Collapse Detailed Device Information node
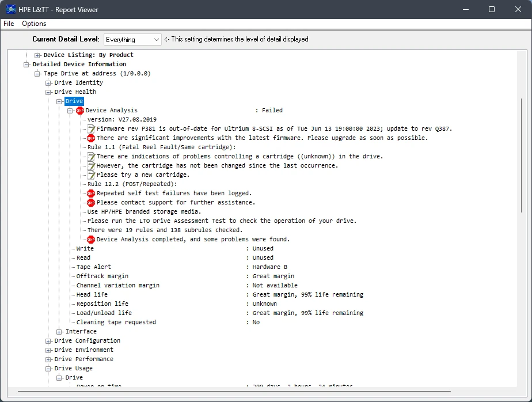This screenshot has width=532, height=402. [x=26, y=64]
